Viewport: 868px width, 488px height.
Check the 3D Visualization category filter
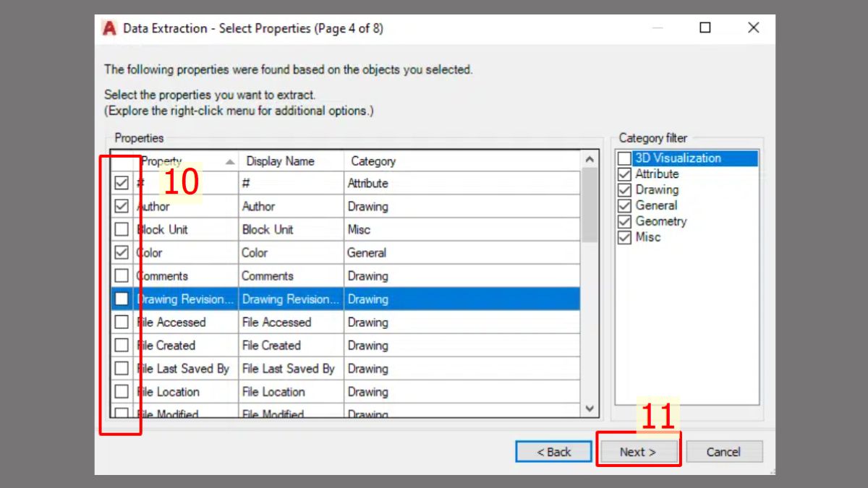(624, 158)
